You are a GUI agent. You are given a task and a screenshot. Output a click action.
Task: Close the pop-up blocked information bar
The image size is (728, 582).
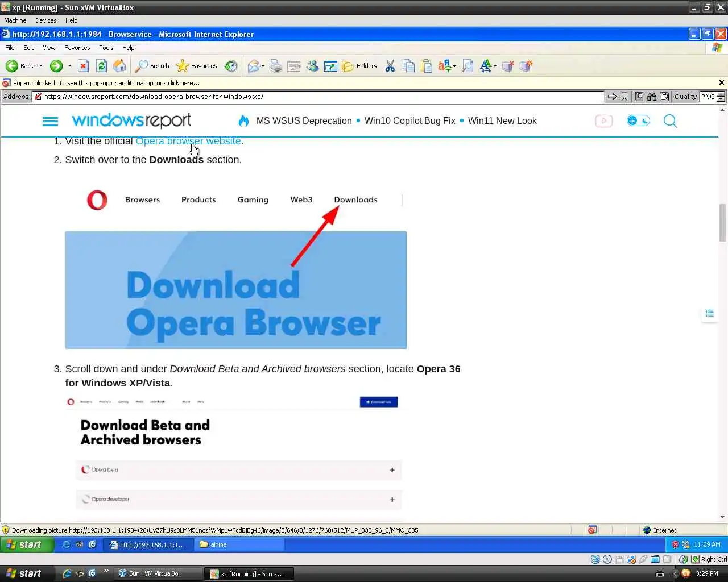(722, 83)
